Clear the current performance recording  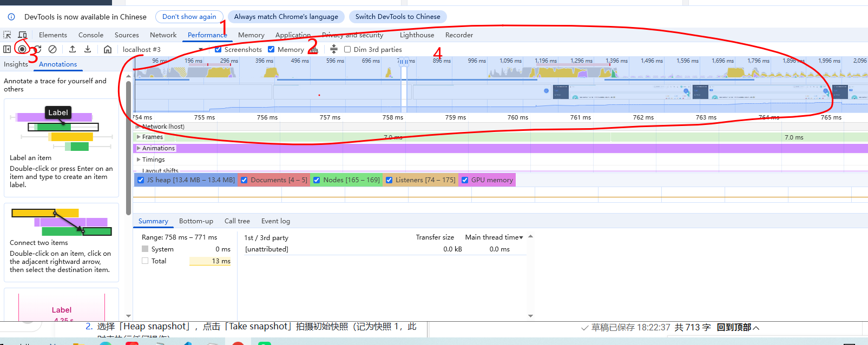[52, 49]
